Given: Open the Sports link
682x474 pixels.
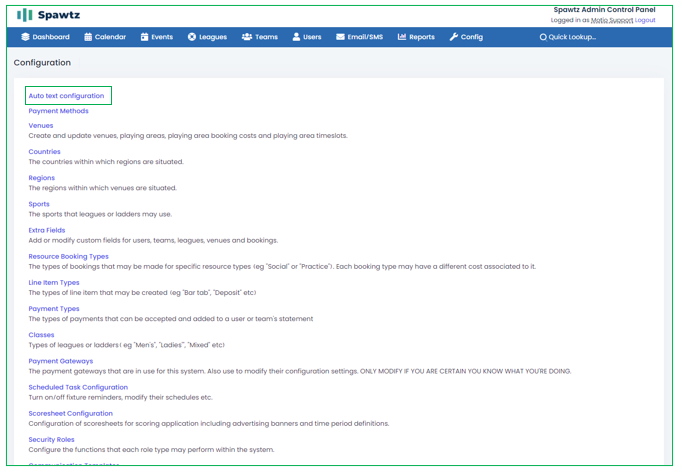Looking at the screenshot, I should click(39, 204).
